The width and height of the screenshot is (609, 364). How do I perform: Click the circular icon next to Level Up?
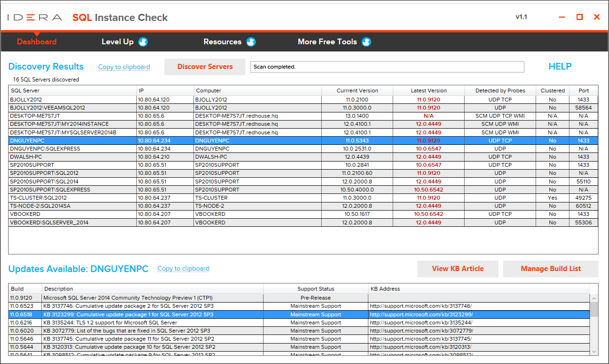(143, 41)
